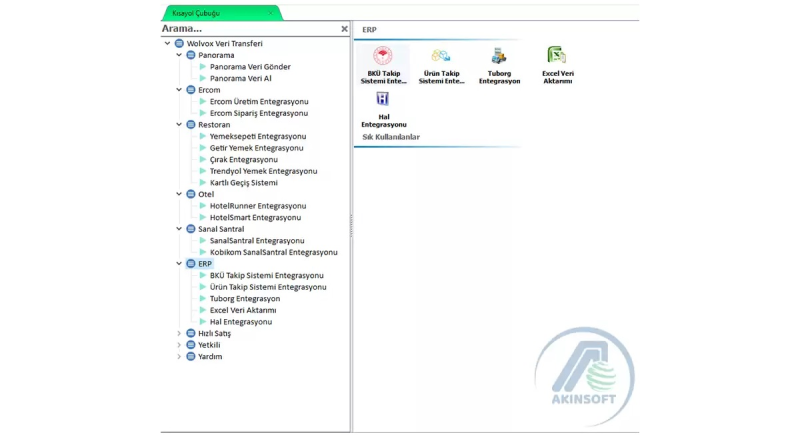
Task: Collapse the Wolvox Veri Transferi root node
Action: tap(167, 43)
